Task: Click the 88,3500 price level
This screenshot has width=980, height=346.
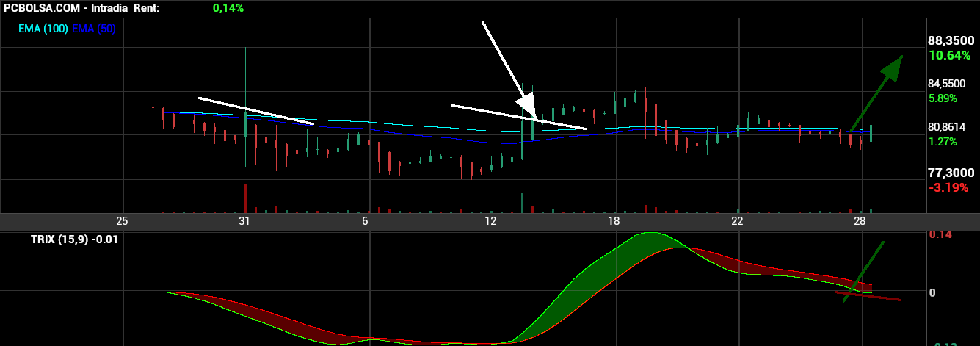Action: (x=951, y=41)
